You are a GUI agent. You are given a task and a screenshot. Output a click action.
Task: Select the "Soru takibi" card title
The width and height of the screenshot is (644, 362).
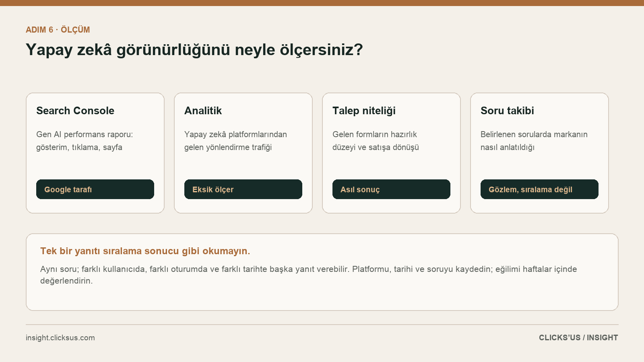pyautogui.click(x=507, y=111)
